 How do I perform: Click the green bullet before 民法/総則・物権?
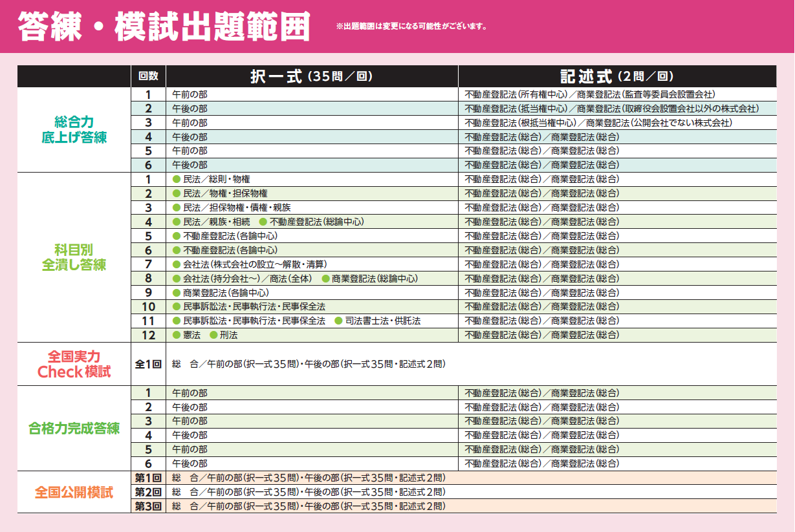pyautogui.click(x=176, y=179)
